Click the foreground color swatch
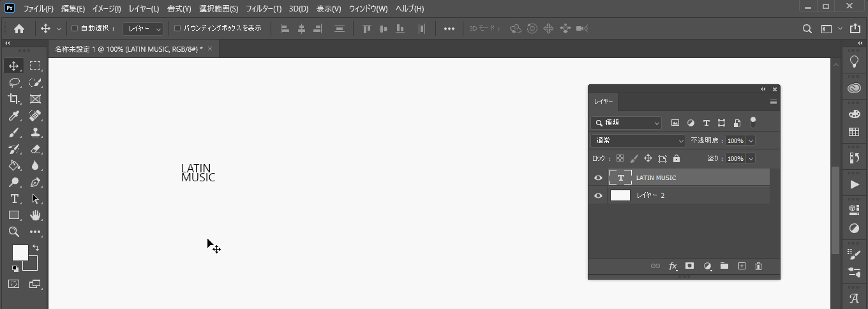The width and height of the screenshot is (868, 309). (x=20, y=252)
